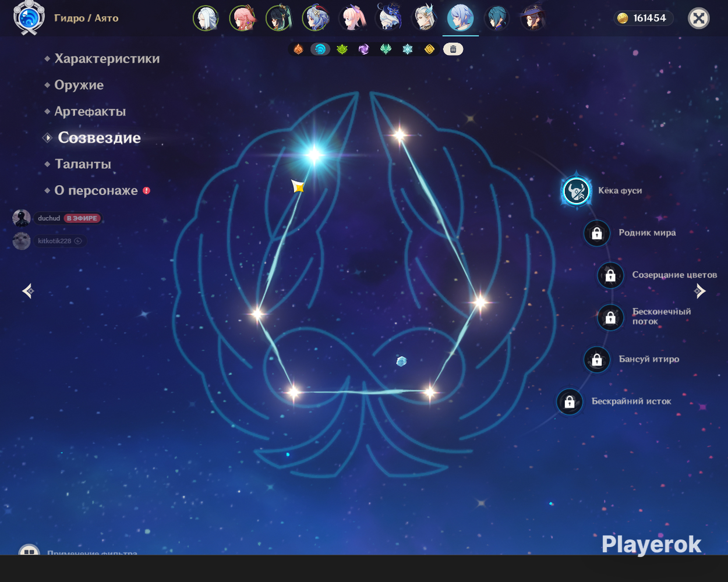Select the Geo element filter
The image size is (728, 582).
point(429,49)
